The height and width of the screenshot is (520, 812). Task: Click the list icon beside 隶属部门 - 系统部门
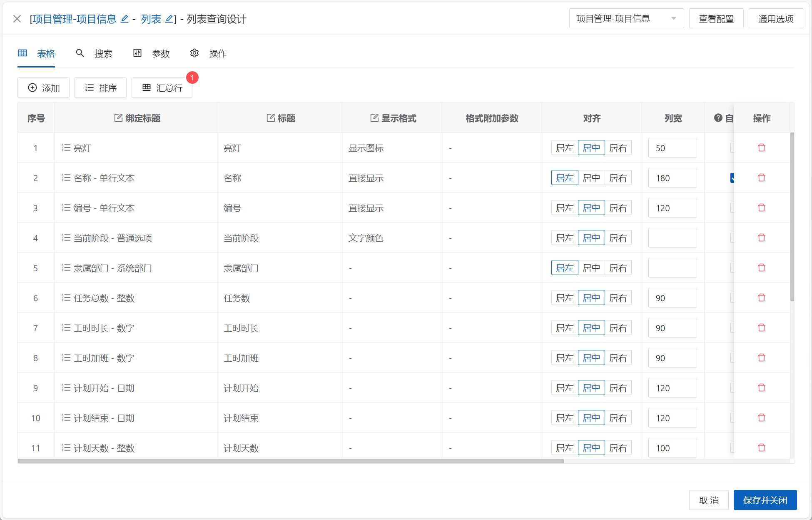pyautogui.click(x=66, y=268)
